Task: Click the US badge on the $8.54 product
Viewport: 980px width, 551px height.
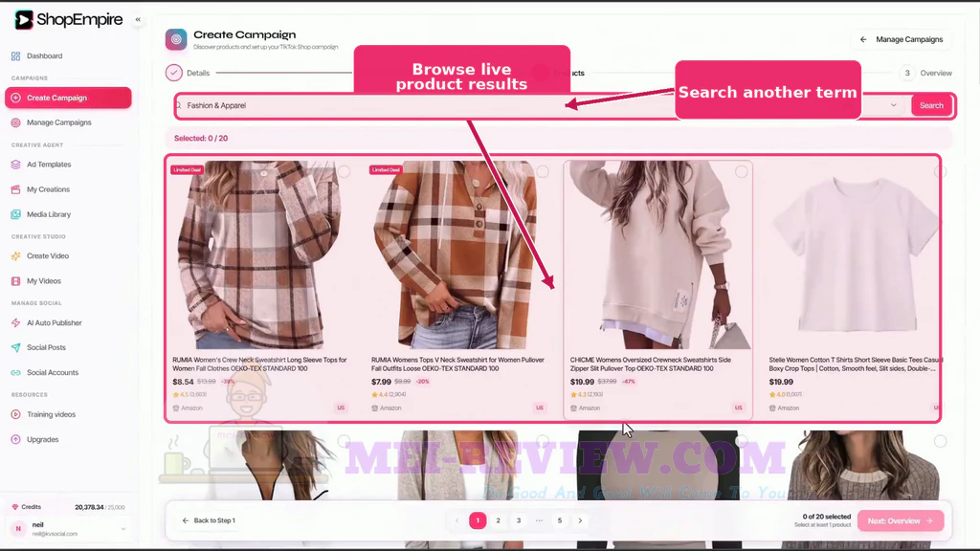Action: tap(341, 408)
